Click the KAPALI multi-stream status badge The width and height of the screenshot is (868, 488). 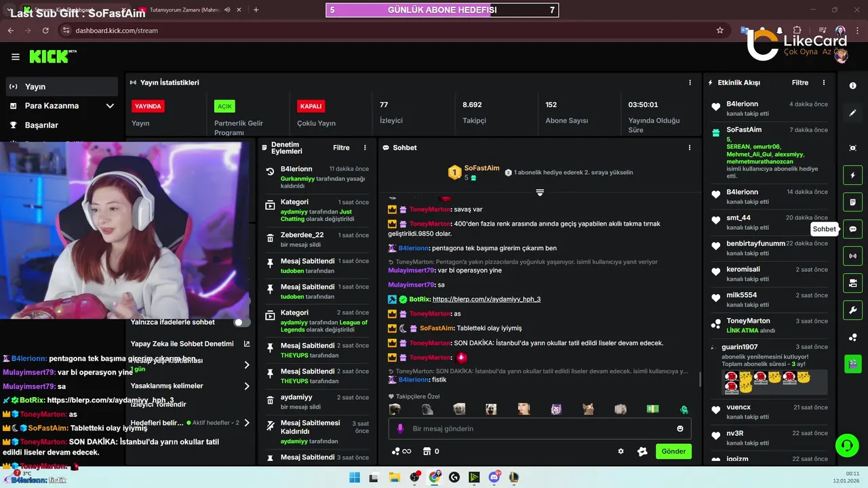coord(311,106)
